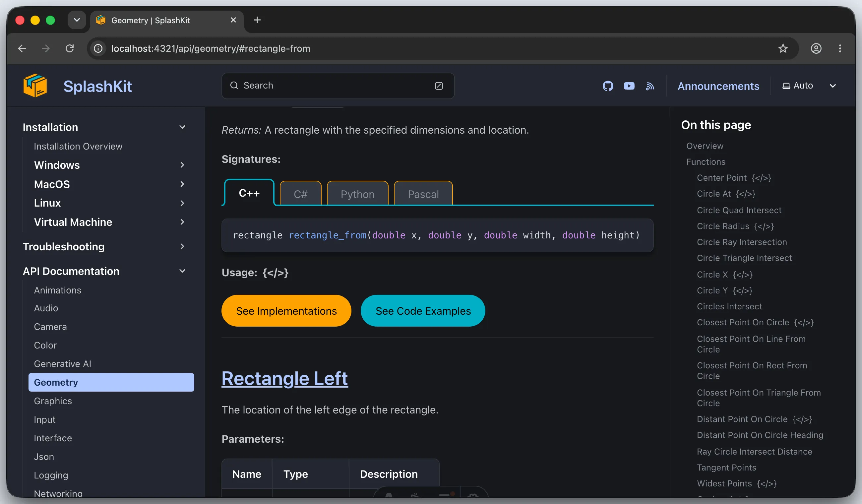Viewport: 862px width, 504px height.
Task: Jump to Closest Point On Circle entry
Action: (755, 322)
